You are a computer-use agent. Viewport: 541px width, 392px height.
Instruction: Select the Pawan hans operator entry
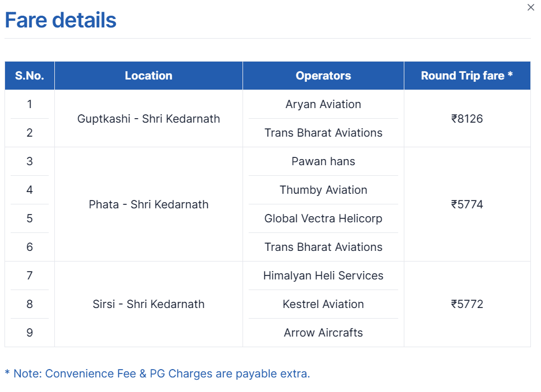pos(323,161)
